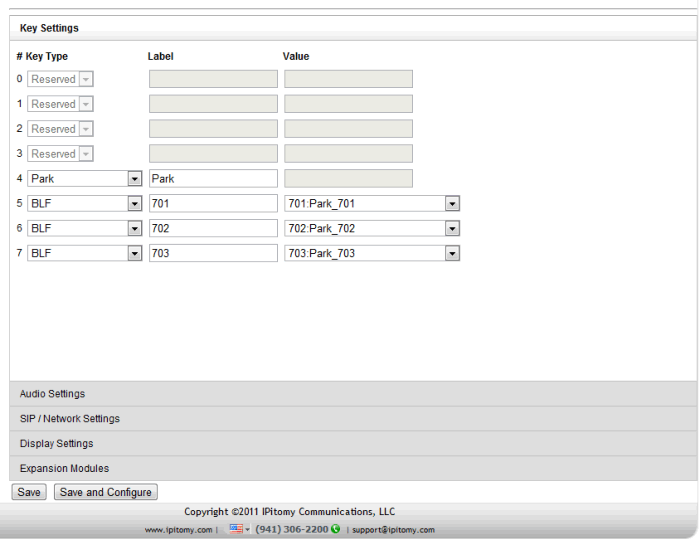Screen dimensions: 700x540
Task: Click the Save and Configure button
Action: coord(106,492)
